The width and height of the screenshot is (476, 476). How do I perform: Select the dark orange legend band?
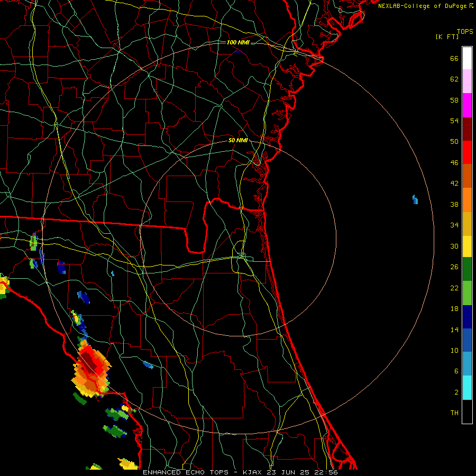(467, 176)
